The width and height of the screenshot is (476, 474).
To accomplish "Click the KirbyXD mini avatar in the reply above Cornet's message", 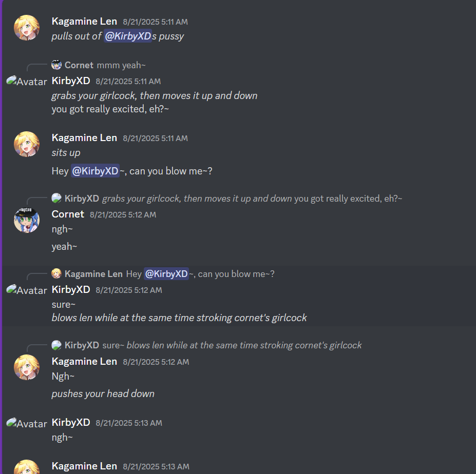I will 56,199.
